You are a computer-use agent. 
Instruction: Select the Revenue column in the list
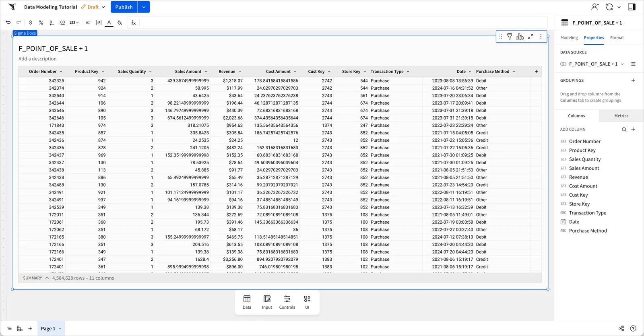[x=578, y=177]
